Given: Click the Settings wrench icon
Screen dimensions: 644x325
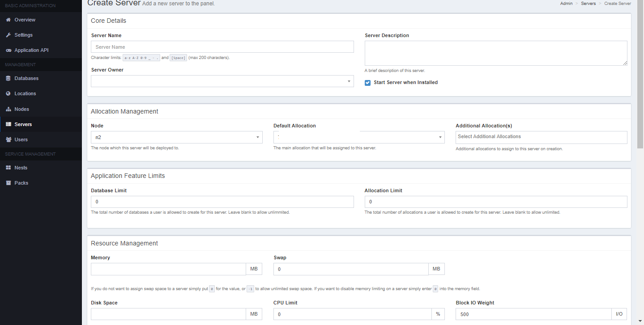Looking at the screenshot, I should pyautogui.click(x=8, y=35).
